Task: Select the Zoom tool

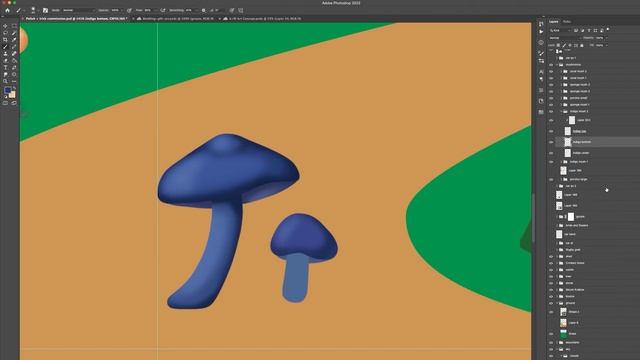Action: tap(5, 81)
